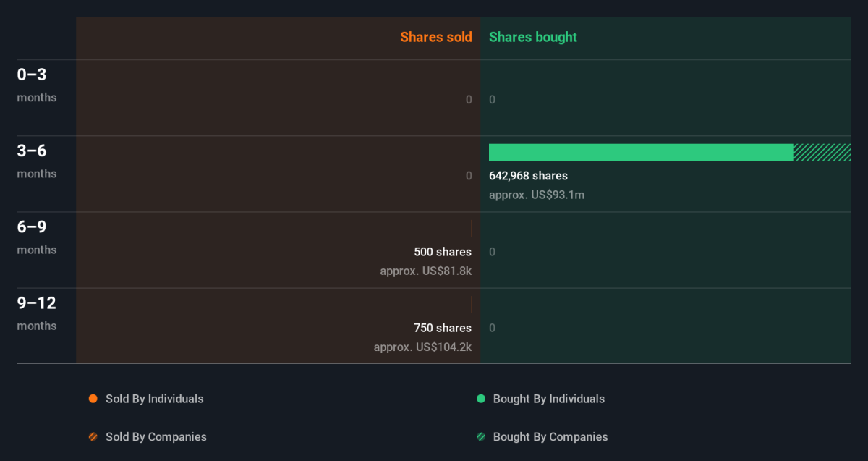This screenshot has width=868, height=461.
Task: Select the 9–12 months row label
Action: click(36, 313)
